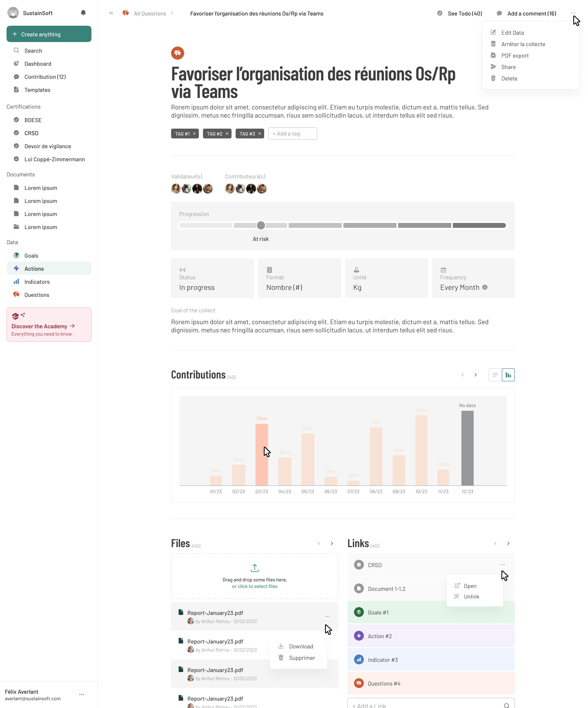
Task: Go to next page of Contributions
Action: point(476,375)
